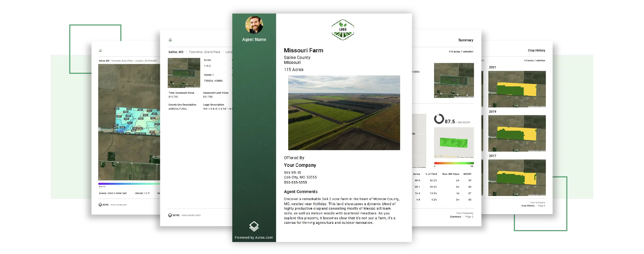Image resolution: width=644 pixels, height=254 pixels.
Task: Click the "Summary" page heading
Action: pyautogui.click(x=465, y=40)
